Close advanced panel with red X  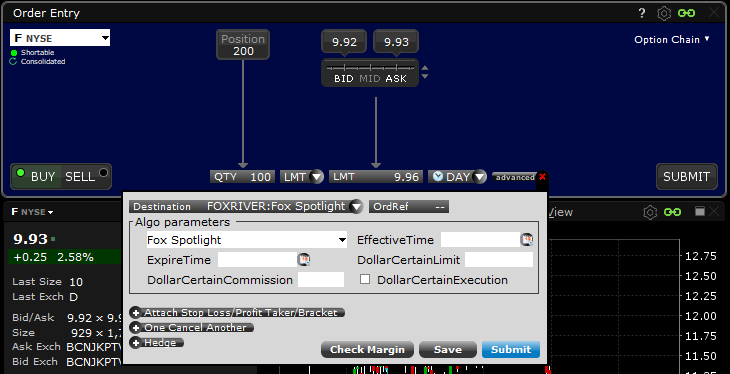pyautogui.click(x=542, y=177)
